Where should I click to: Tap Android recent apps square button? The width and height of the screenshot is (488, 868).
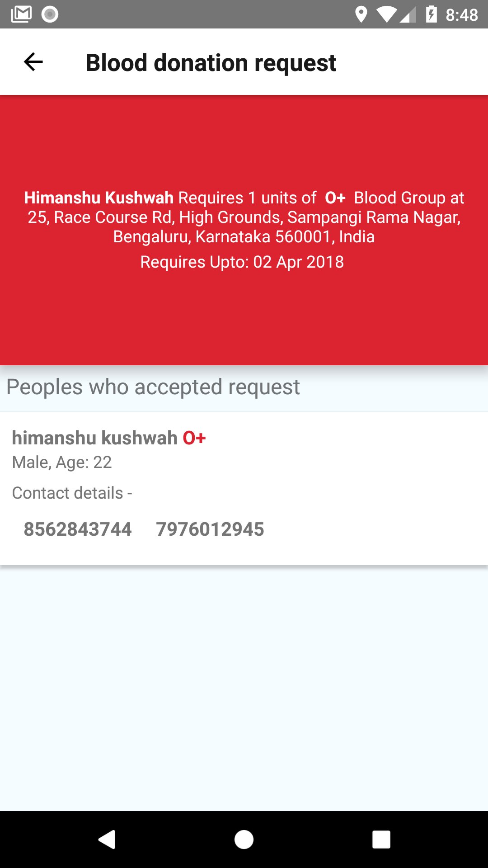coord(381,840)
